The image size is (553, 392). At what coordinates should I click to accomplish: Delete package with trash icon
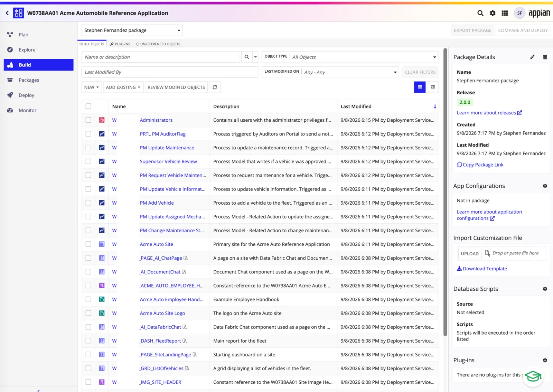(x=545, y=57)
